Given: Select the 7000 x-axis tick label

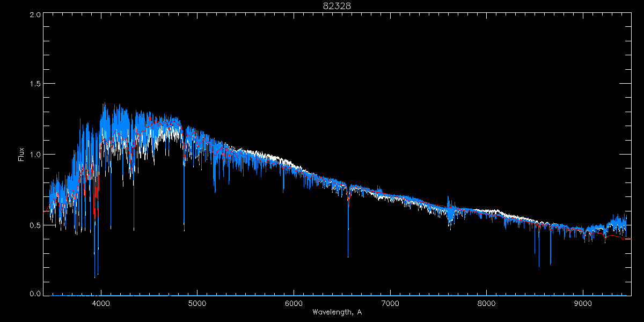Looking at the screenshot, I should click(x=390, y=302).
